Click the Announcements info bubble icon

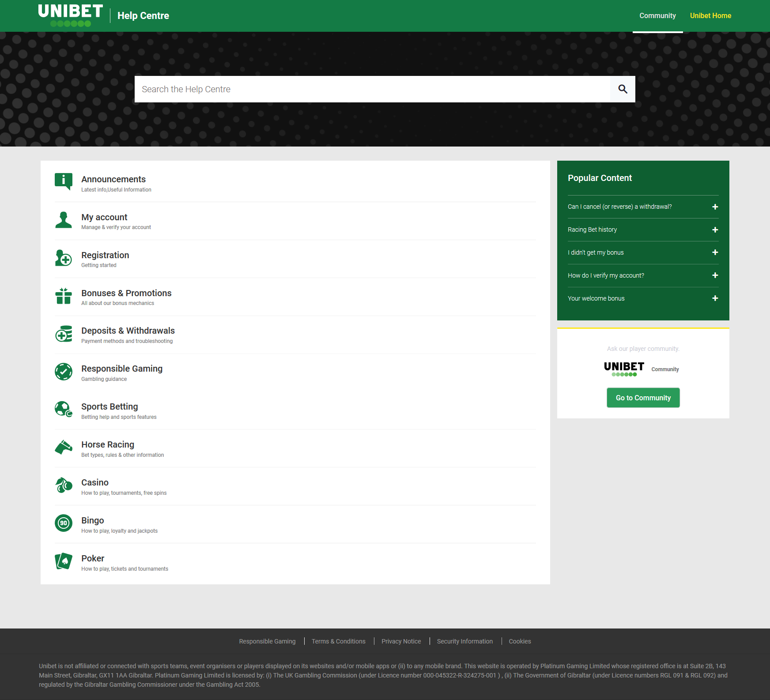click(64, 181)
